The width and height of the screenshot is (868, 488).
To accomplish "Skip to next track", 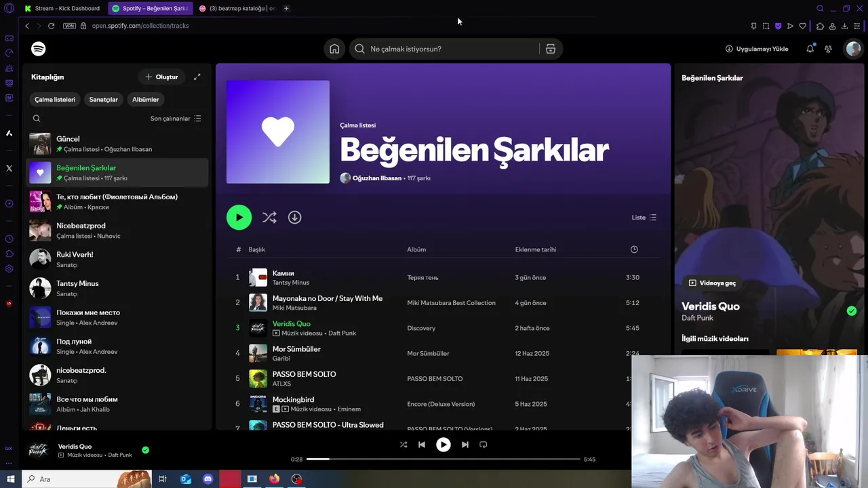I will (x=465, y=445).
